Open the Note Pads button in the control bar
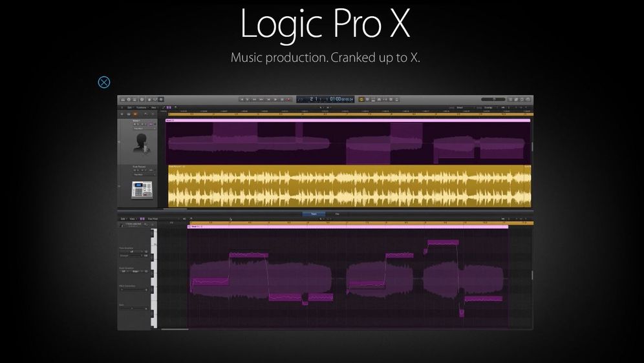The height and width of the screenshot is (363, 644). [x=516, y=99]
